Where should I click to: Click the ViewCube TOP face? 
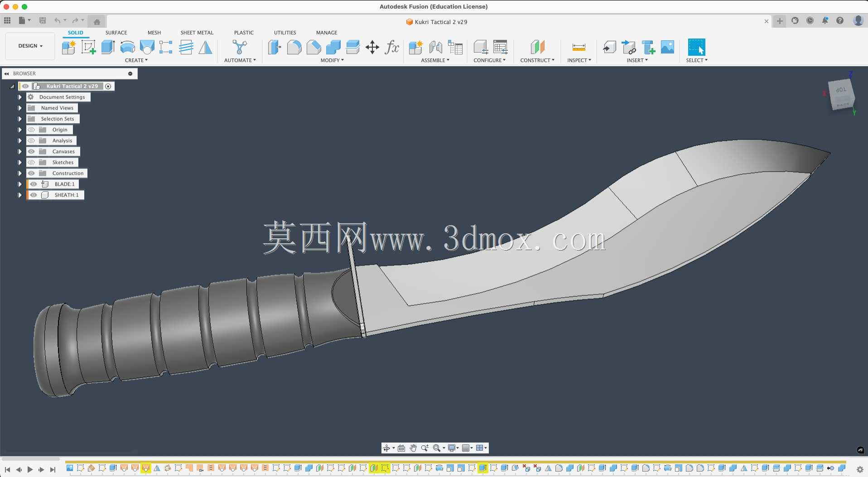(x=841, y=90)
